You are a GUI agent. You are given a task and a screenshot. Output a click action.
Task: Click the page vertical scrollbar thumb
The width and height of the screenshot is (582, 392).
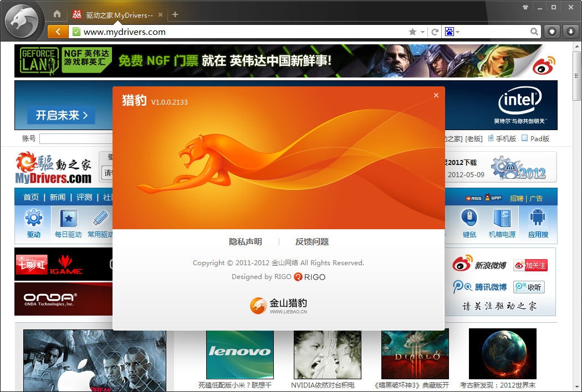pyautogui.click(x=576, y=76)
